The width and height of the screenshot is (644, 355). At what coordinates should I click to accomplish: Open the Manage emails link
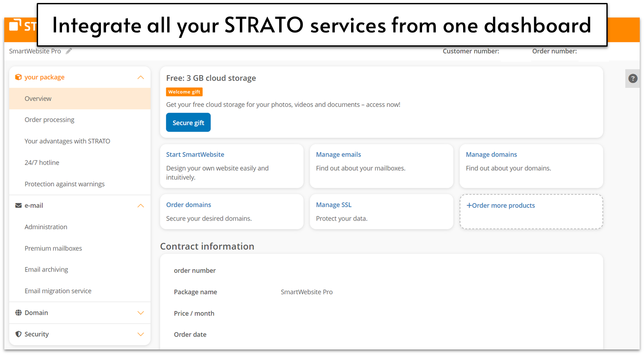point(338,154)
